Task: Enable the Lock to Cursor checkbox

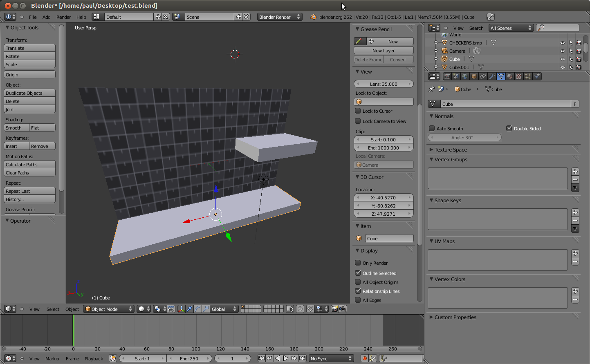Action: (358, 111)
